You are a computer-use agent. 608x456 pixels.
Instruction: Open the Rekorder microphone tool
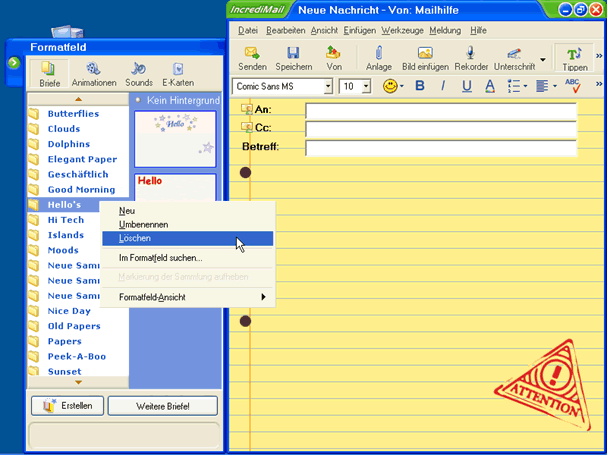[x=471, y=59]
